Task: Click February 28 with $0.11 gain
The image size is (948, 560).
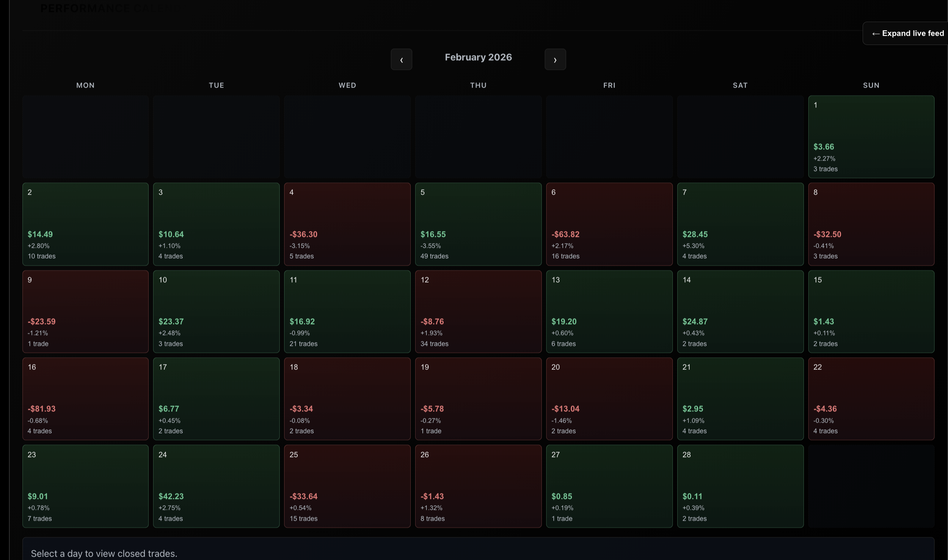Action: click(x=740, y=486)
